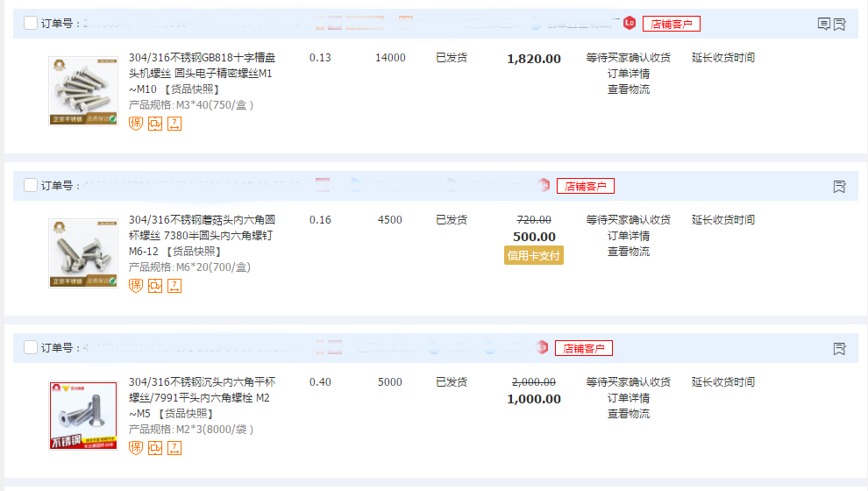Click 7-day return icon under M6*20 item
The width and height of the screenshot is (868, 491).
pyautogui.click(x=174, y=286)
